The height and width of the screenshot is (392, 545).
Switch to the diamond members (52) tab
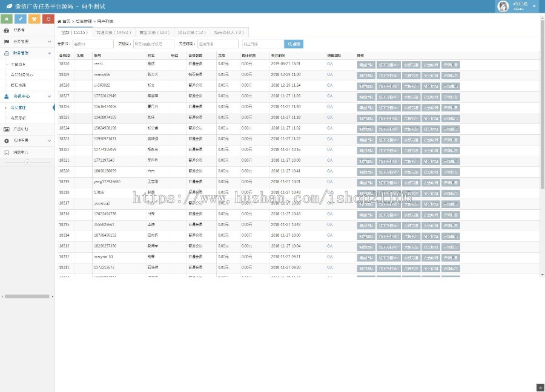pyautogui.click(x=191, y=32)
